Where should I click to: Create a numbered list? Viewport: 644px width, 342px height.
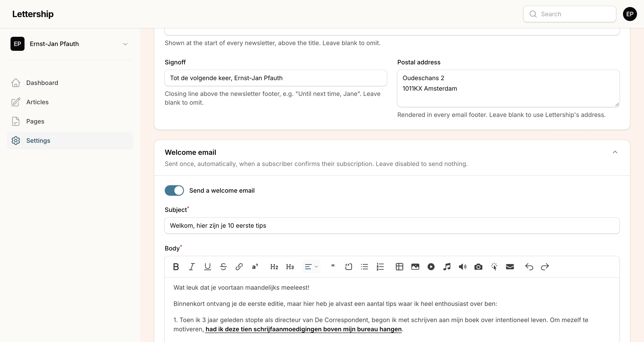coord(380,266)
